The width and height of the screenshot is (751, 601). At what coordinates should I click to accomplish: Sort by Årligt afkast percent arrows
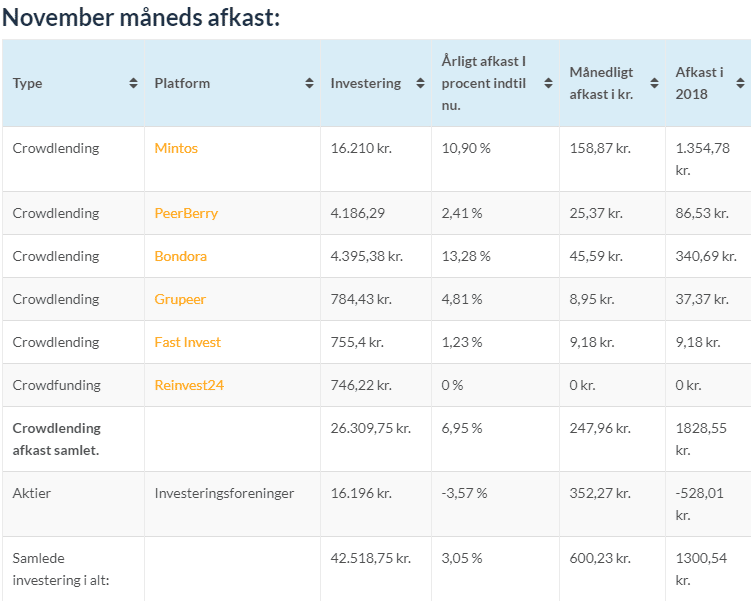pos(548,84)
